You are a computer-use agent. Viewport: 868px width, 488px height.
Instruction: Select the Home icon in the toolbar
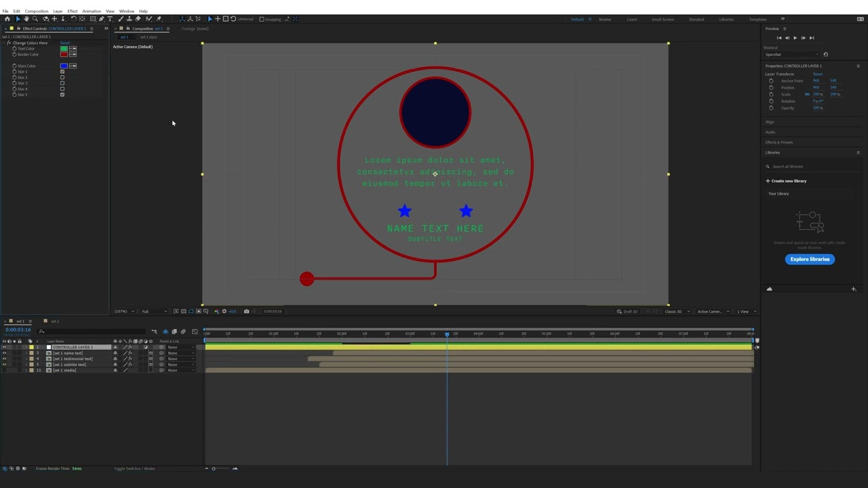(7, 19)
